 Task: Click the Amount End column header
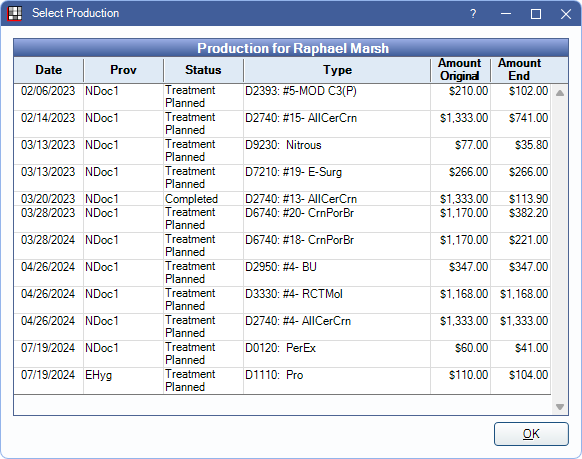click(520, 70)
